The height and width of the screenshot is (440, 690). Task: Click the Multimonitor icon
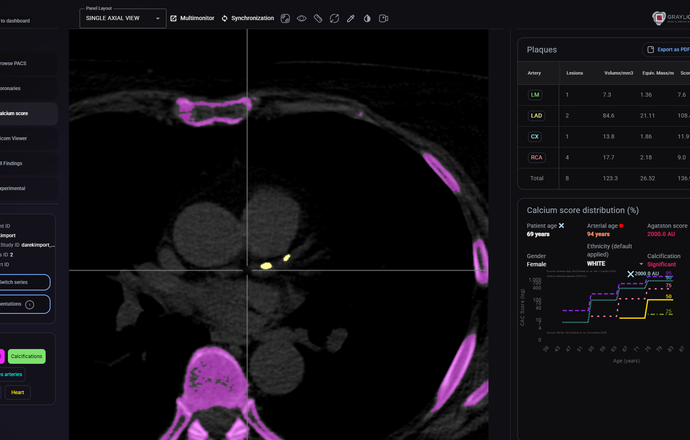point(173,18)
